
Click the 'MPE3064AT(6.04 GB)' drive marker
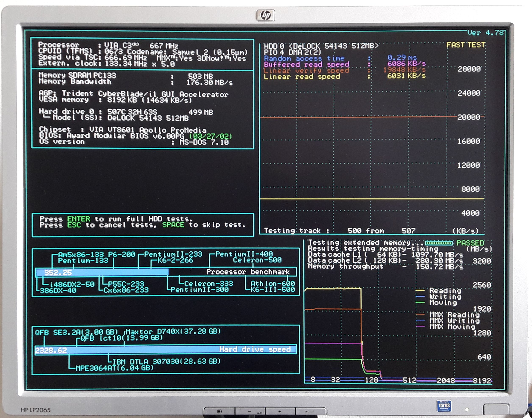pos(115,368)
